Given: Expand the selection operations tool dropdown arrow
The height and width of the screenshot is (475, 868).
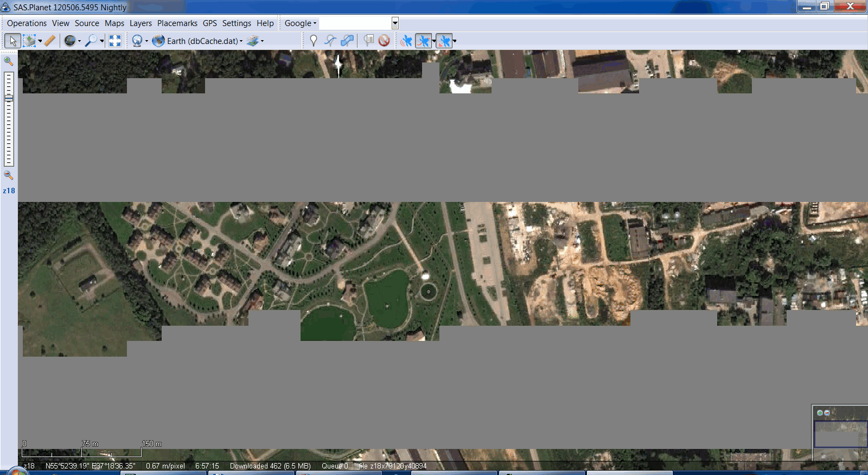Looking at the screenshot, I should pyautogui.click(x=40, y=41).
